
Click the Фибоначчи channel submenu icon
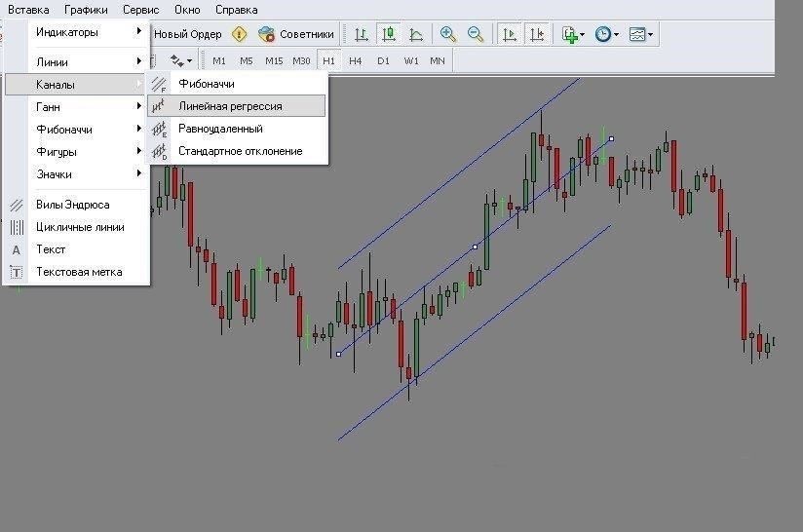[159, 84]
